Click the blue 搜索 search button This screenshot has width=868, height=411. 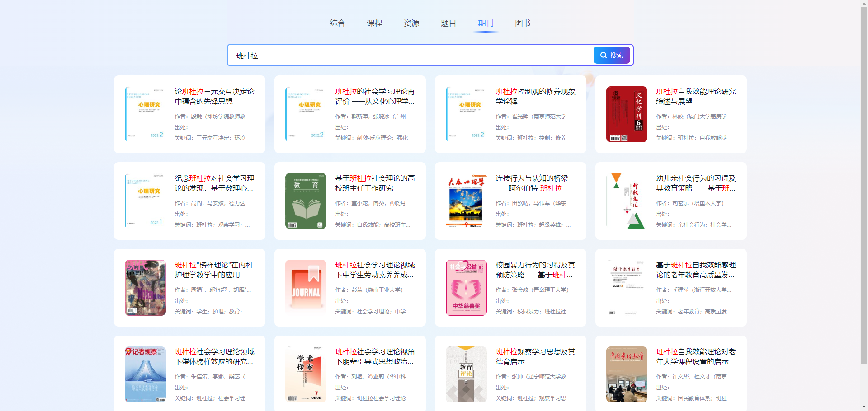click(x=612, y=55)
